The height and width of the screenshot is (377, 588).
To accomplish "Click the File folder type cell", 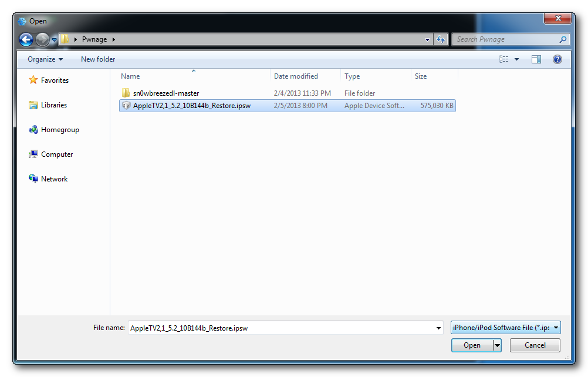I will point(360,93).
